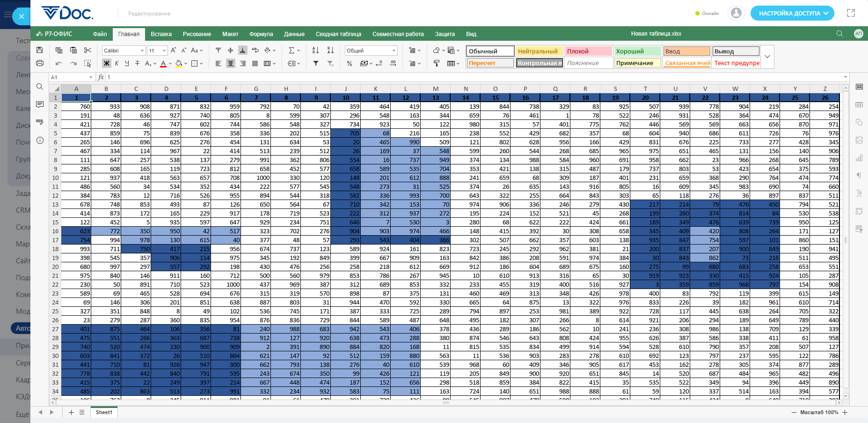Viewport: 868px width, 423px height.
Task: Click the НАСТРОЙКА ДОСТУПА button
Action: pos(792,13)
